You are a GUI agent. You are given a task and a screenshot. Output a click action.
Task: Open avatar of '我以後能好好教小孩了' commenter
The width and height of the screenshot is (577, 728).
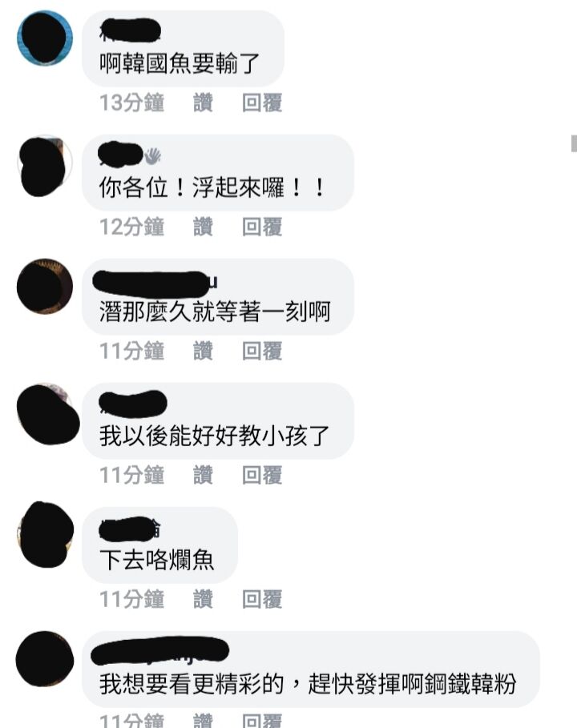click(47, 414)
